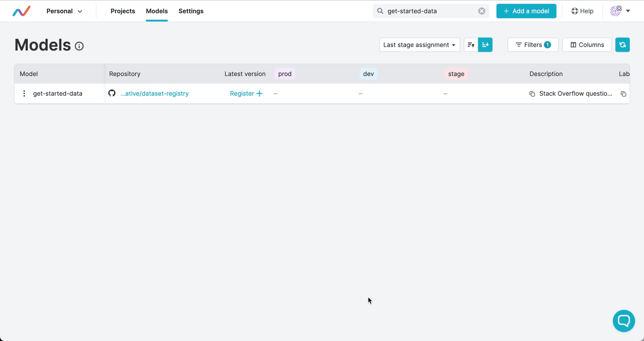Image resolution: width=644 pixels, height=341 pixels.
Task: Open the profile avatar dropdown
Action: pos(620,11)
